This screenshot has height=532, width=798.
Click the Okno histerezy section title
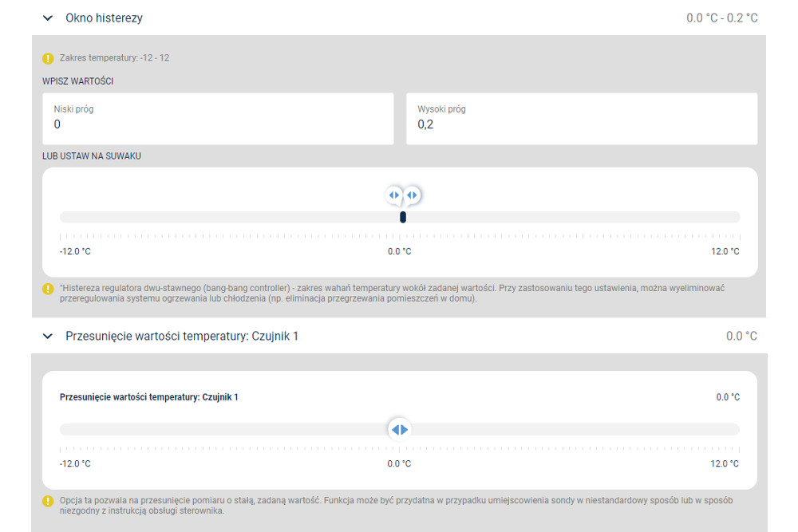point(104,18)
